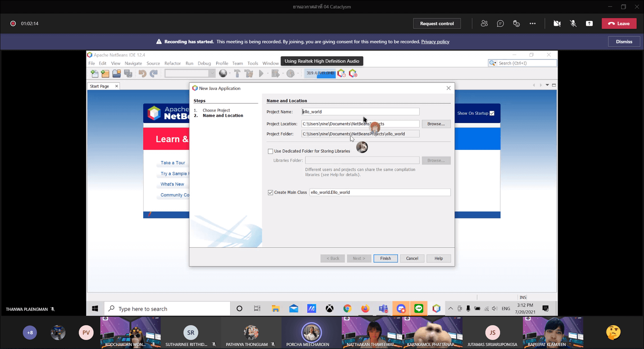
Task: Dismiss the recording notification banner
Action: (624, 41)
